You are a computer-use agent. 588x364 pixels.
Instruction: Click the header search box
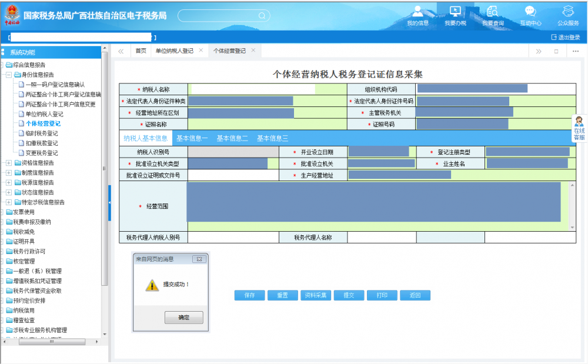(228, 16)
